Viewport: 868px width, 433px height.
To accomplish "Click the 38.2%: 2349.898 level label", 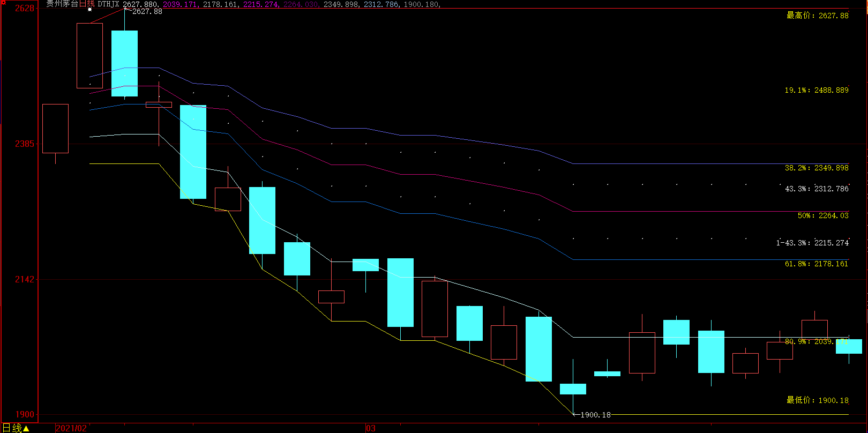I will [x=817, y=168].
